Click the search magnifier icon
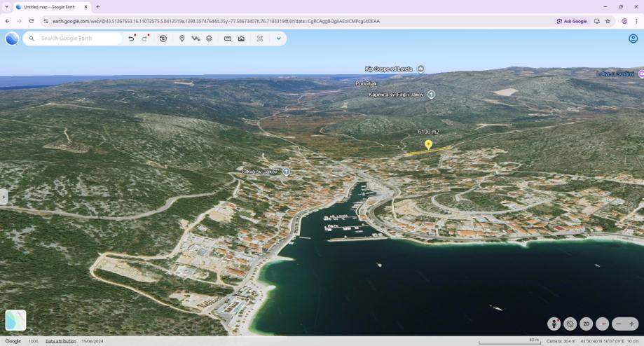This screenshot has width=644, height=346. click(32, 38)
